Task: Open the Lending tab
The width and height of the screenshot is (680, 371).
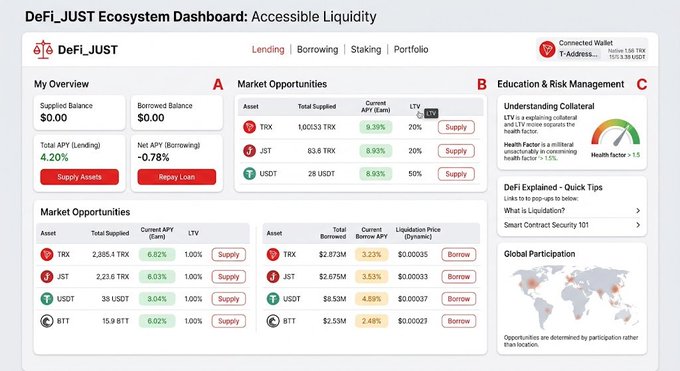Action: pos(268,49)
